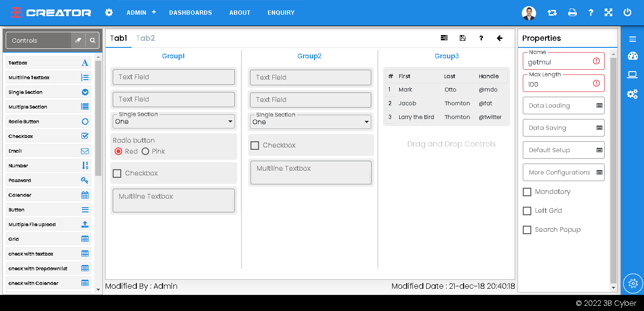The width and height of the screenshot is (644, 311).
Task: Open the Single Section dropdown in Group2
Action: pos(311,122)
